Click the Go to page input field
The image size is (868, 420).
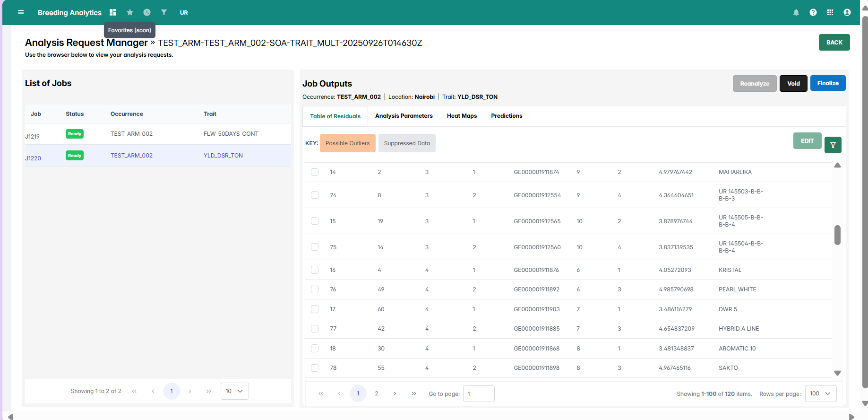(x=478, y=394)
